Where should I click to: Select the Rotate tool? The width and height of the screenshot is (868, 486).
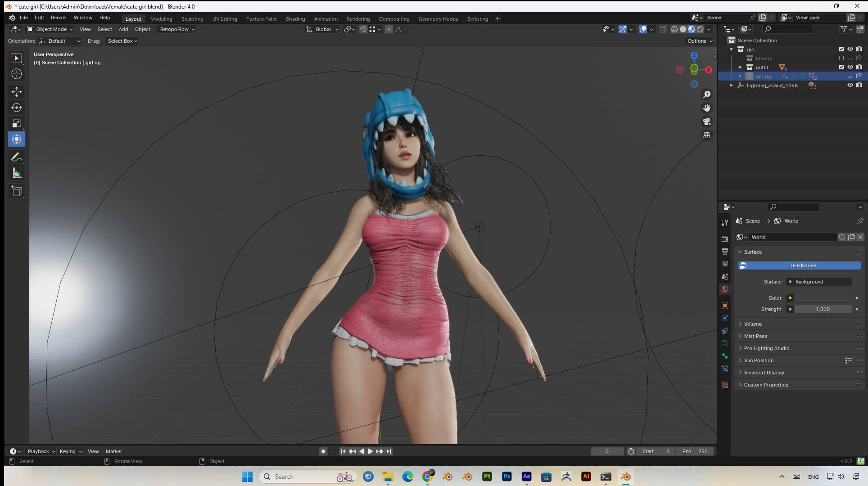pyautogui.click(x=17, y=108)
